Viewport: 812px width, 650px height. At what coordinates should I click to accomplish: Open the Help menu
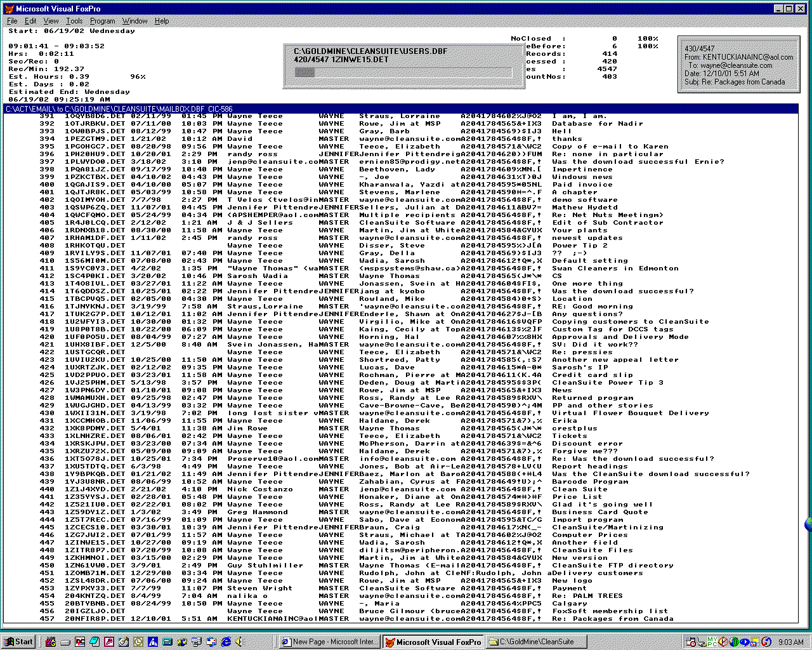162,21
